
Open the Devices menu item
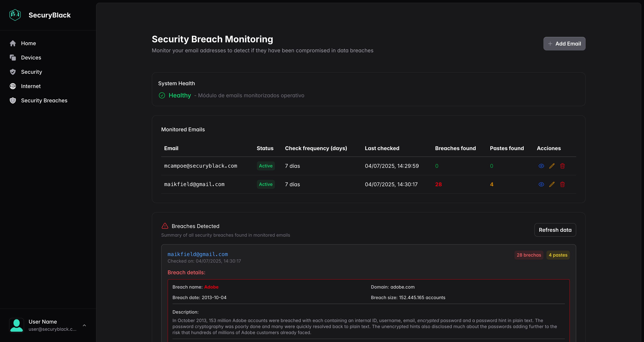(48, 58)
